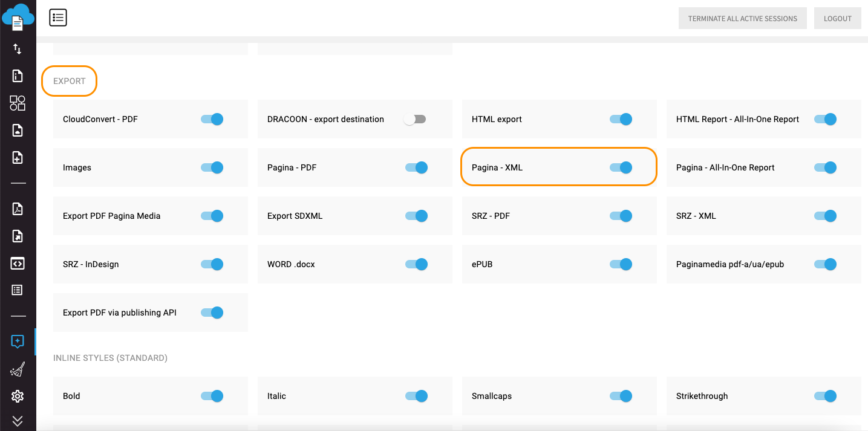Toggle the Pagina - XML switch
868x431 pixels.
[x=621, y=167]
